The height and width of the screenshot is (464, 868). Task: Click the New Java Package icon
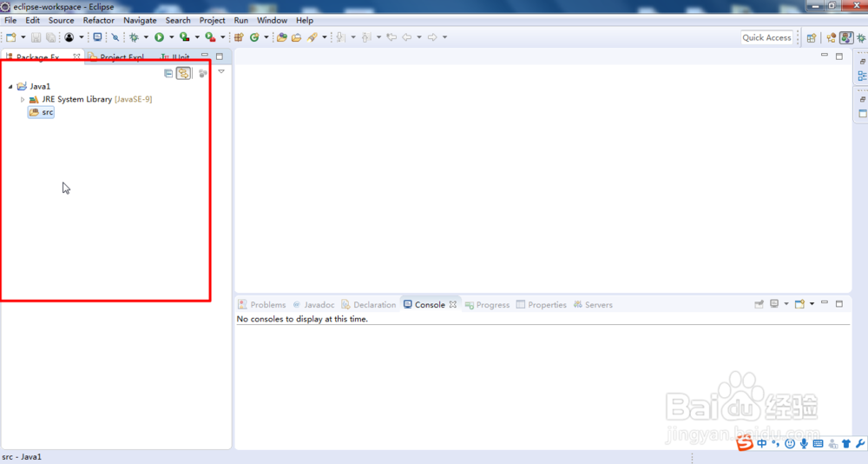coord(239,37)
